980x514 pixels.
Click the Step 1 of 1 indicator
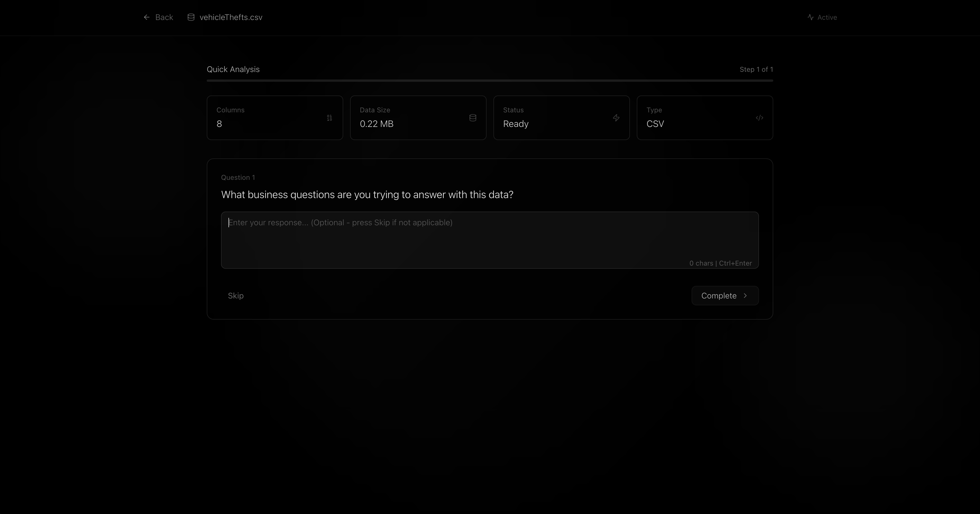(x=756, y=69)
